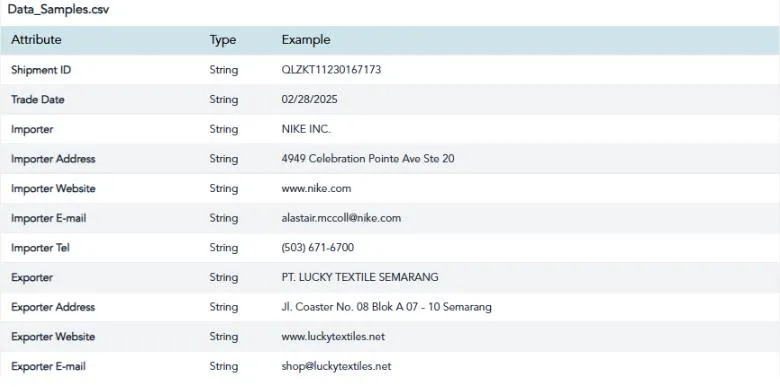
Task: Select address 4949 Celebration Pointe Ave
Action: coord(368,159)
